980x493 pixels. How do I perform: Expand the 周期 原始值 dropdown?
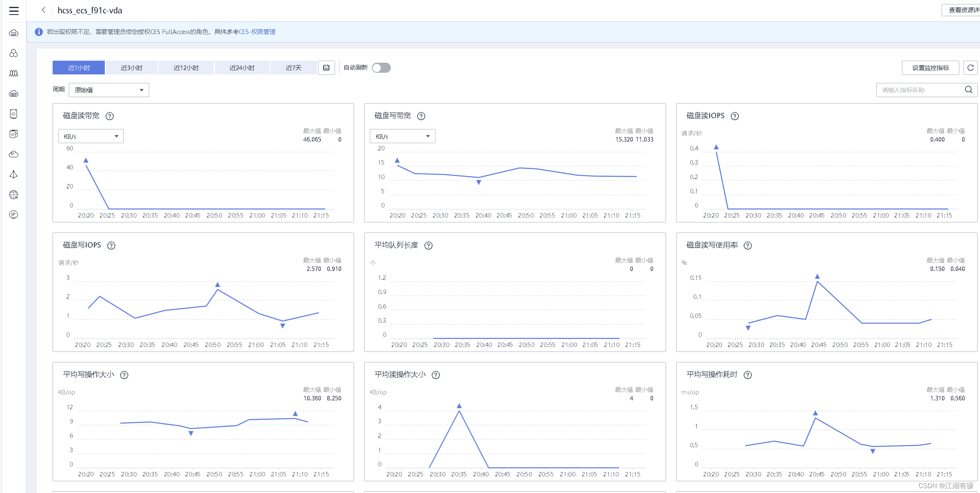click(109, 90)
